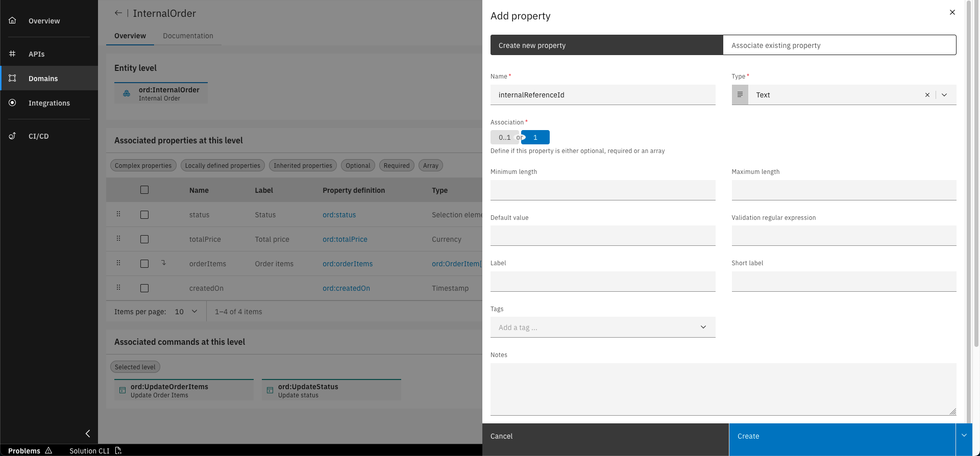Click the APIs hash icon
This screenshot has height=456, width=980.
click(x=12, y=54)
